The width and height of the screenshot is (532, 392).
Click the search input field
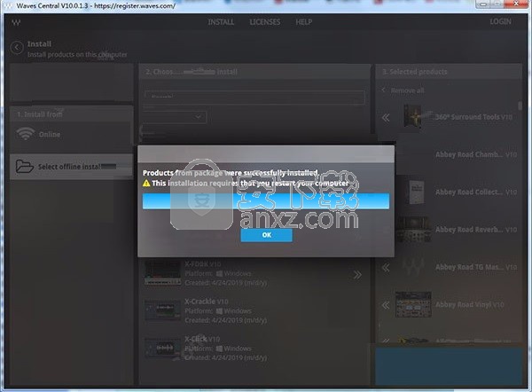[254, 97]
